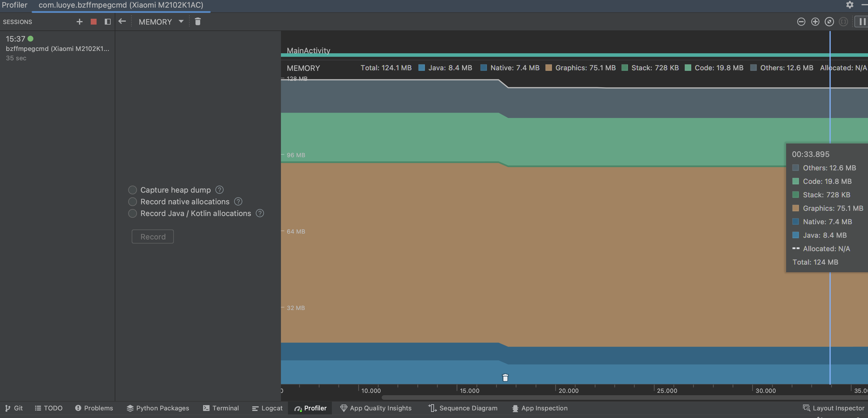Click the Record button
868x418 pixels.
point(152,237)
